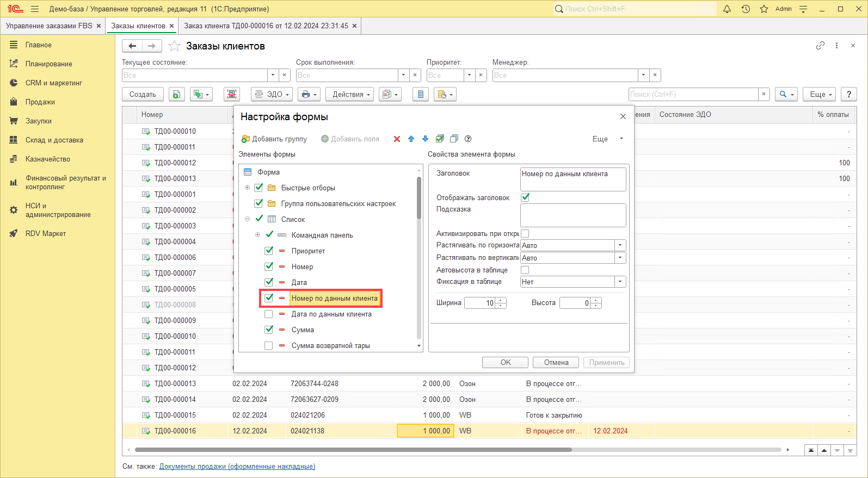Open the history clock icon
868x478 pixels.
[746, 9]
